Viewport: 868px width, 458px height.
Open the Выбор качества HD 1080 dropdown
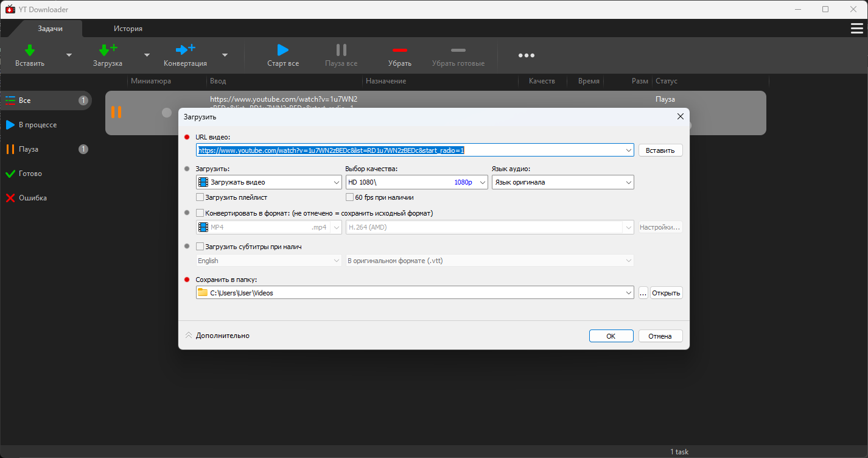(x=416, y=182)
